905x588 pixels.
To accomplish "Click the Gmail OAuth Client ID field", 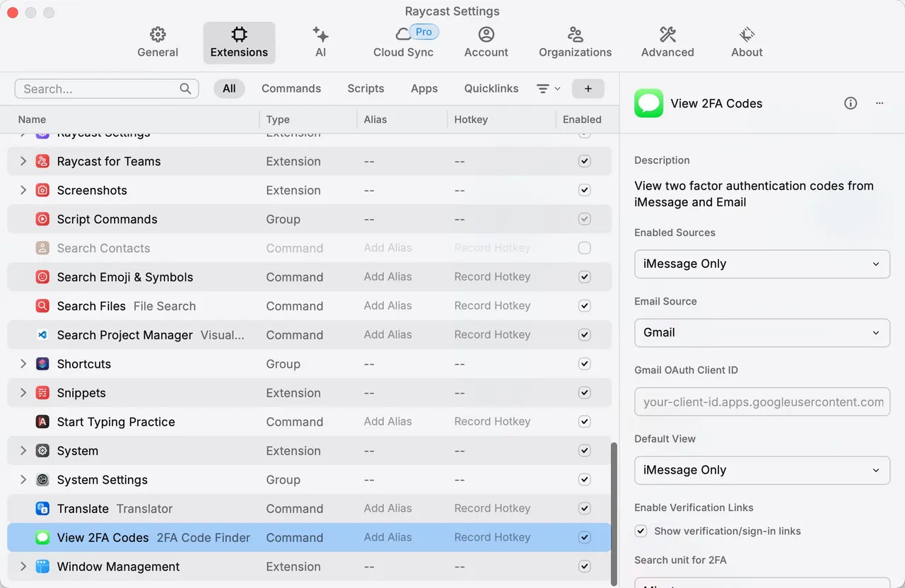I will (761, 401).
